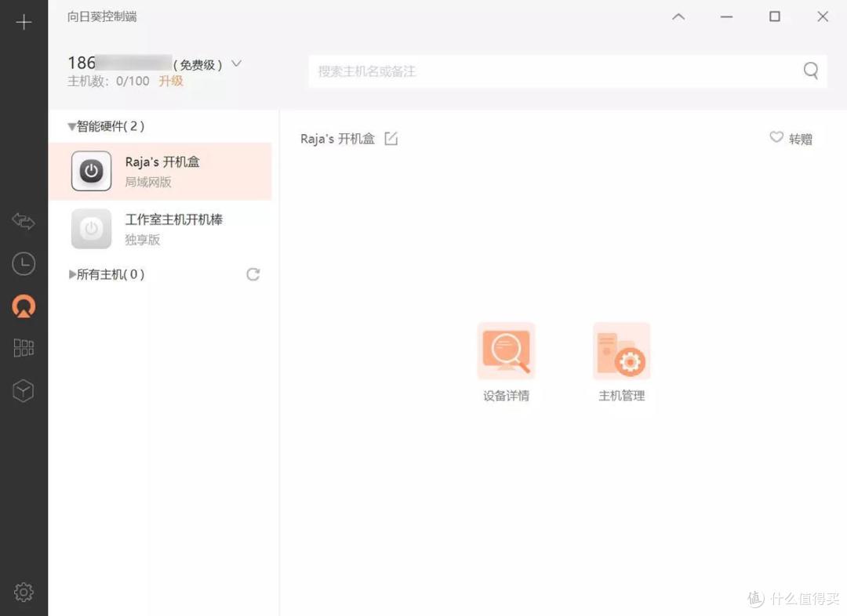Collapse the 智能硬件(2) group
The width and height of the screenshot is (847, 616).
click(x=71, y=127)
